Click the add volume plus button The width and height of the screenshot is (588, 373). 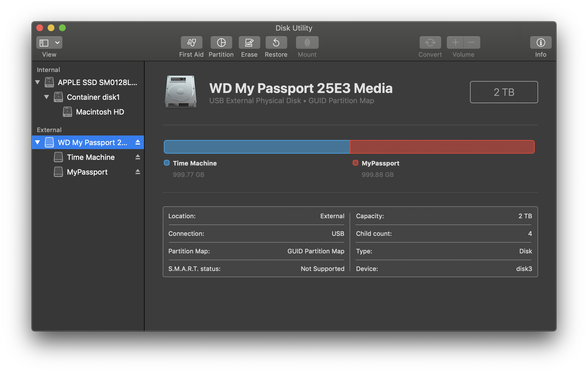[x=455, y=43]
